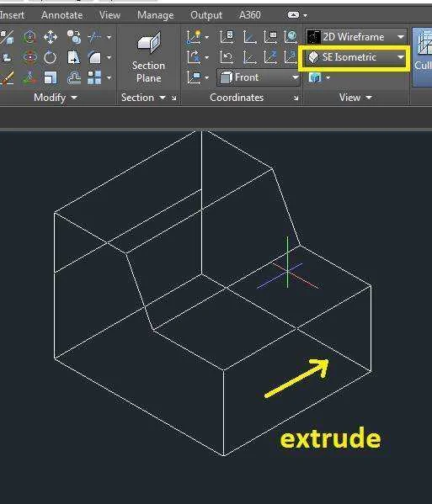This screenshot has width=432, height=504.
Task: Open the ribbon minimize options arrow
Action: coord(305,15)
